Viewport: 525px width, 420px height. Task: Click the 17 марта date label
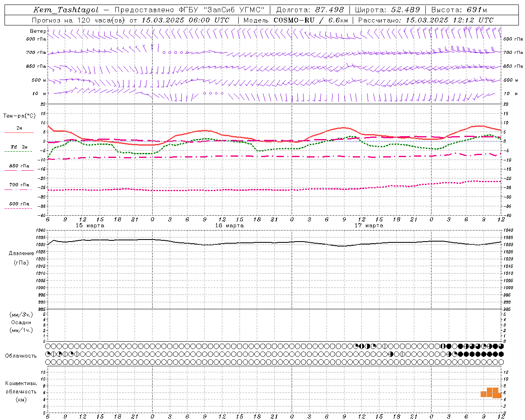369,226
